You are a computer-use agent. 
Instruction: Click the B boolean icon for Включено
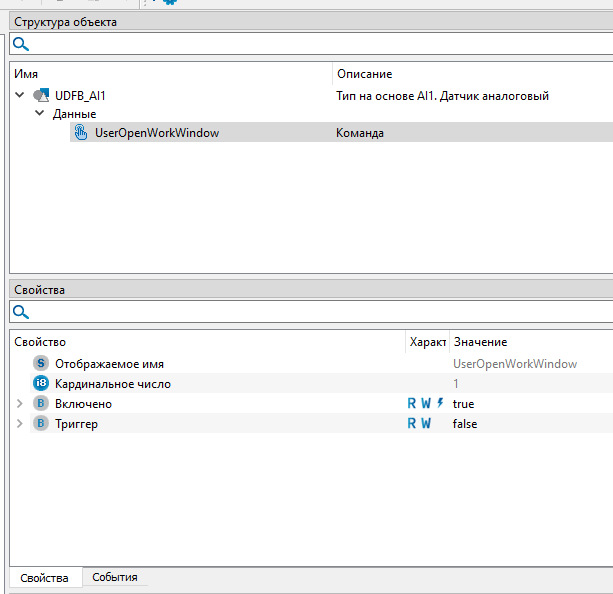tap(41, 404)
